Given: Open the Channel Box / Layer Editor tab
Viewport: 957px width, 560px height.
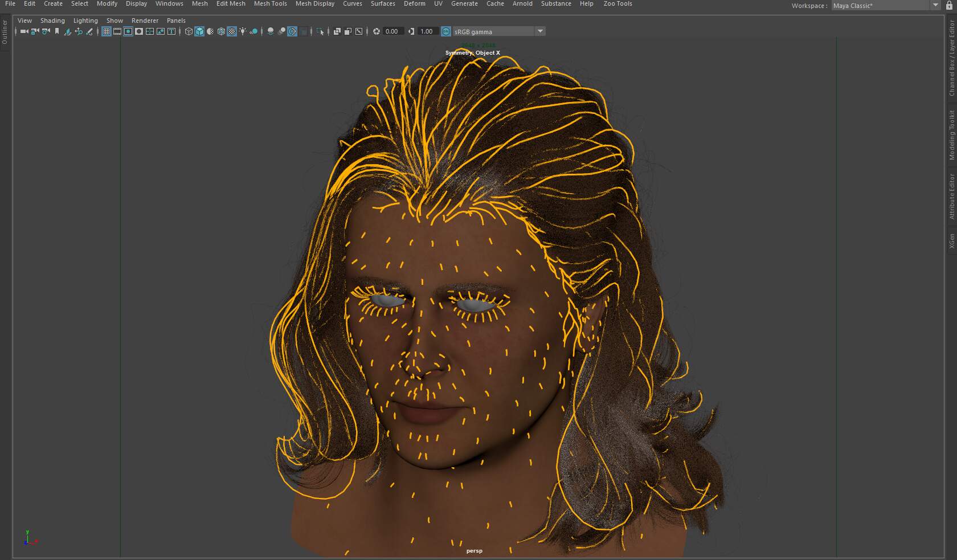Looking at the screenshot, I should 951,58.
